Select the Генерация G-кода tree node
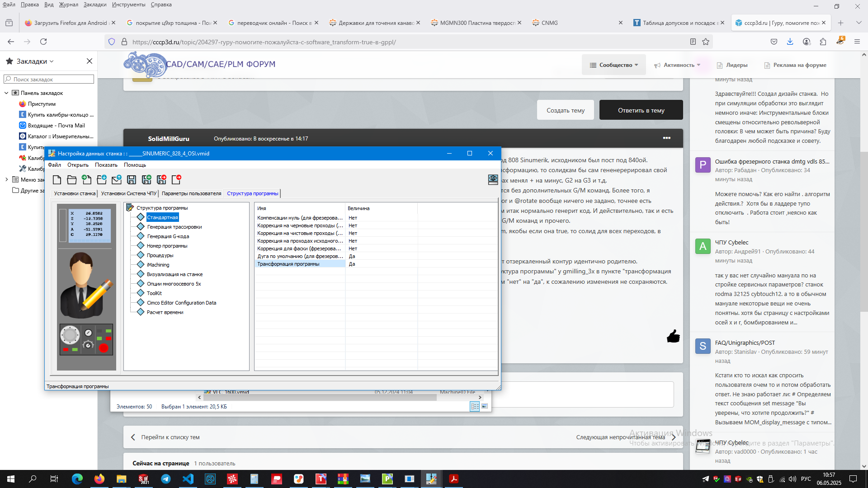Viewport: 868px width, 488px height. point(168,236)
